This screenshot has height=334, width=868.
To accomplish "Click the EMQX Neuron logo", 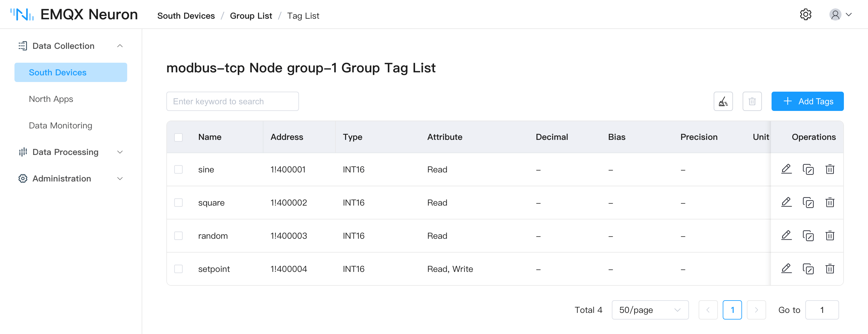I will [x=74, y=14].
